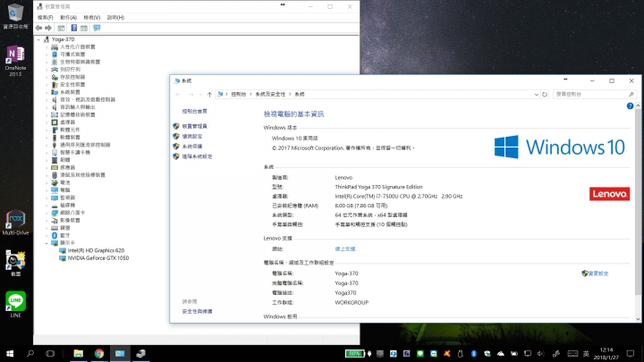Click the blue Help icon in Device Manager toolbar
The height and width of the screenshot is (362, 644).
74,28
